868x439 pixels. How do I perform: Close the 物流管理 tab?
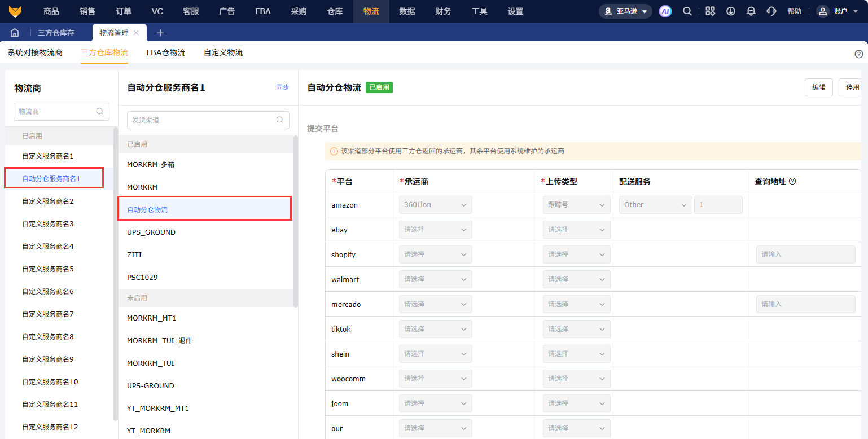136,33
